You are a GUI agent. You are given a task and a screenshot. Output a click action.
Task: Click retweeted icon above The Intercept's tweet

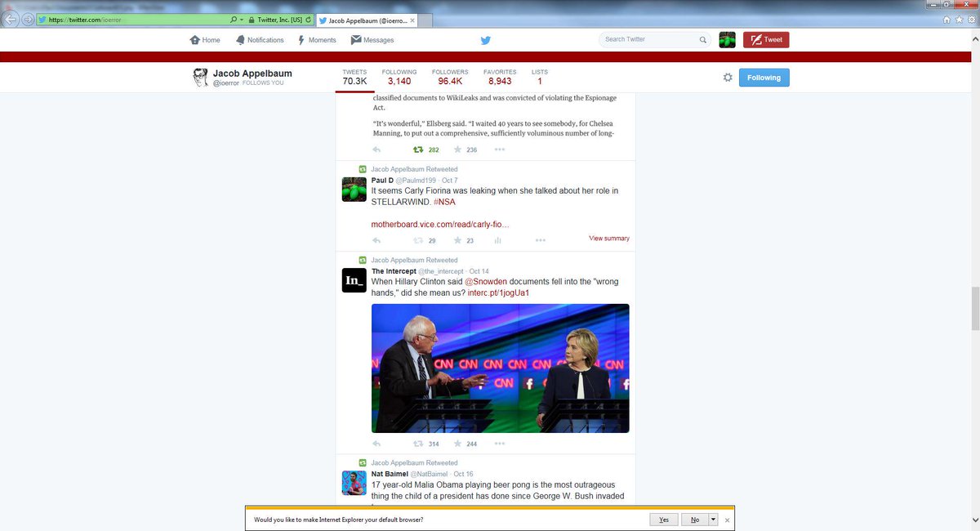pyautogui.click(x=362, y=260)
